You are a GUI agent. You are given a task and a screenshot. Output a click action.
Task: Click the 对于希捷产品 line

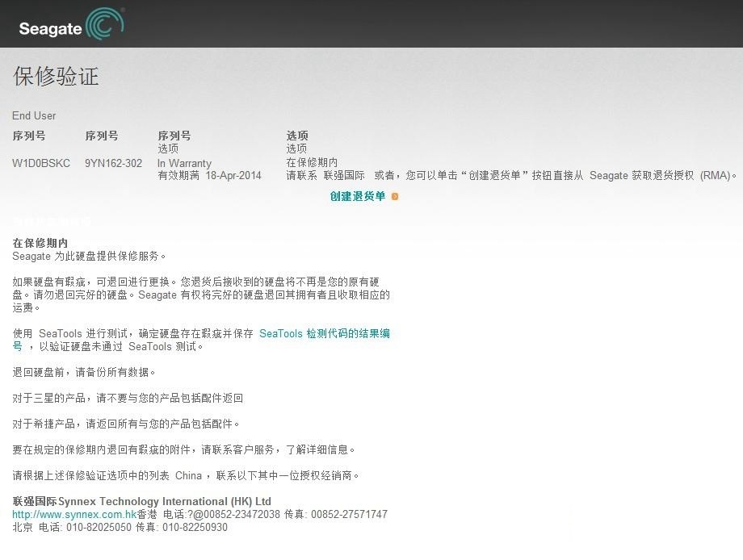126,424
